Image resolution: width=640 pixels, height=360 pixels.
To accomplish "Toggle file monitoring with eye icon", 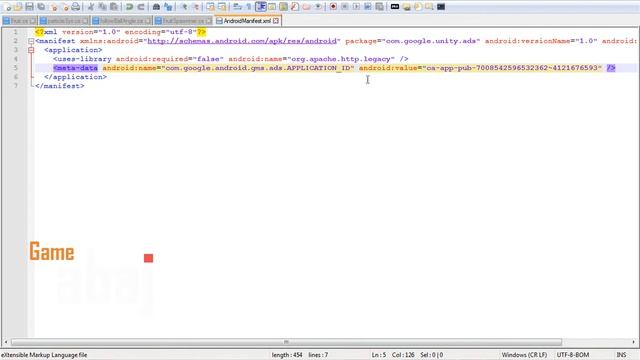I will (x=318, y=7).
